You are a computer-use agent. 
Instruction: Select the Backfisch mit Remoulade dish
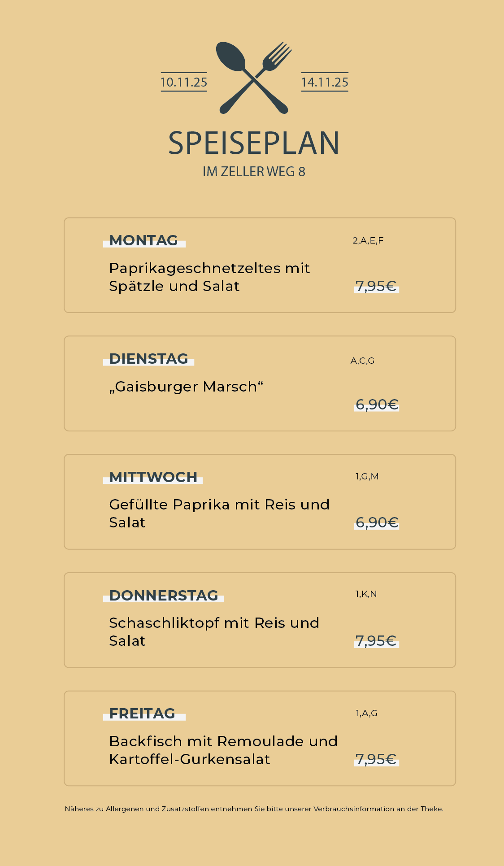click(223, 750)
